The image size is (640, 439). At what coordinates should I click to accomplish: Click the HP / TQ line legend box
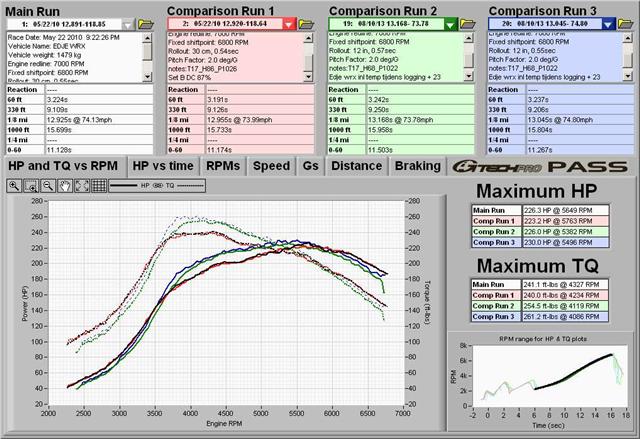click(x=157, y=186)
